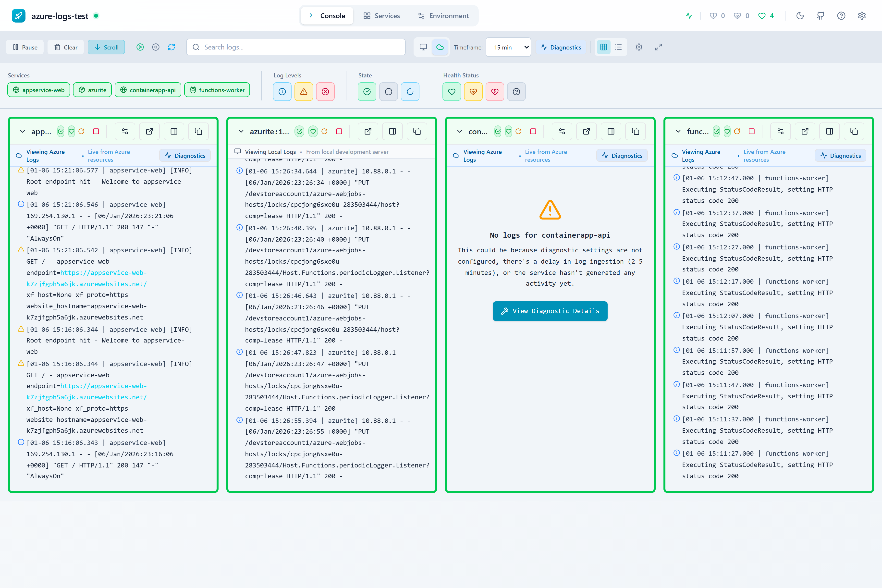Collapse the functions-worker panel

point(678,131)
